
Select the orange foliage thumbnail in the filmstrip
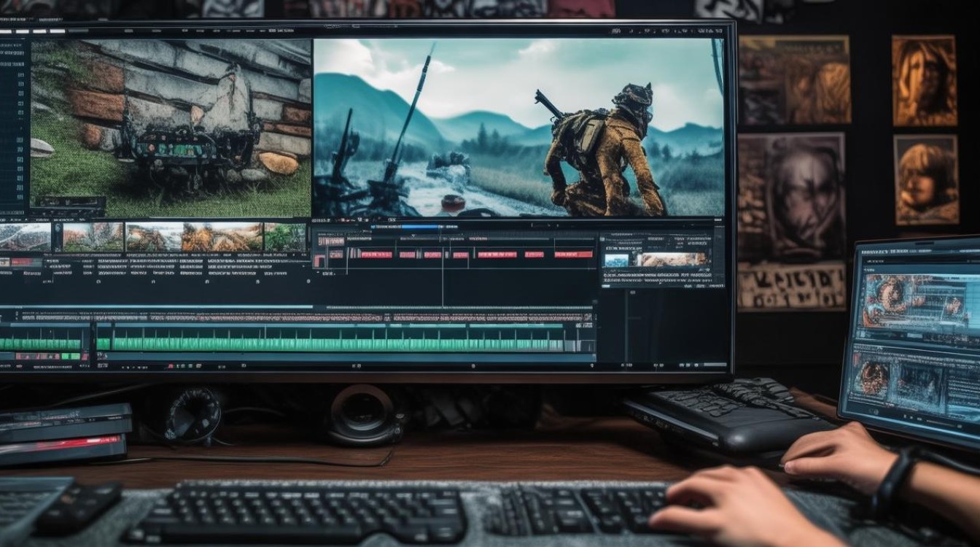222,237
